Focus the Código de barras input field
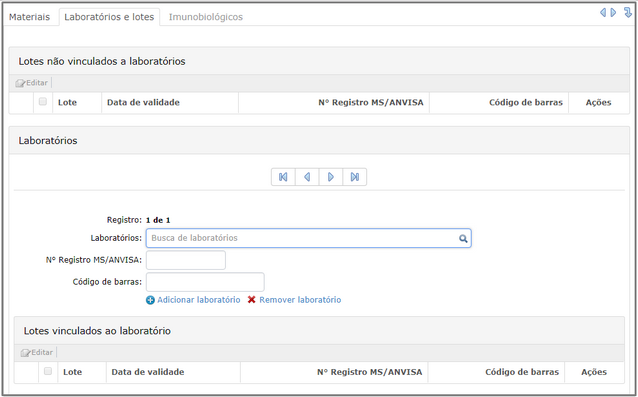The height and width of the screenshot is (397, 638). [205, 282]
